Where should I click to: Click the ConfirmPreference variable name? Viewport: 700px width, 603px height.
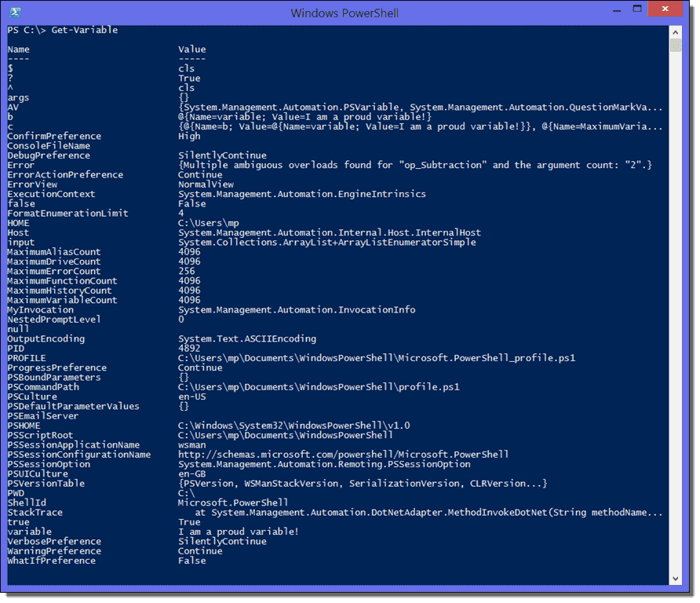tap(54, 137)
